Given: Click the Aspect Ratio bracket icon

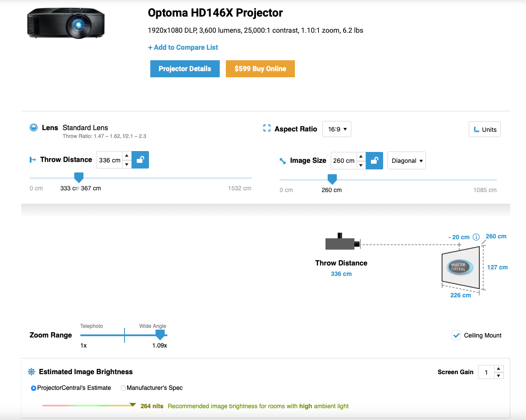Looking at the screenshot, I should coord(267,129).
